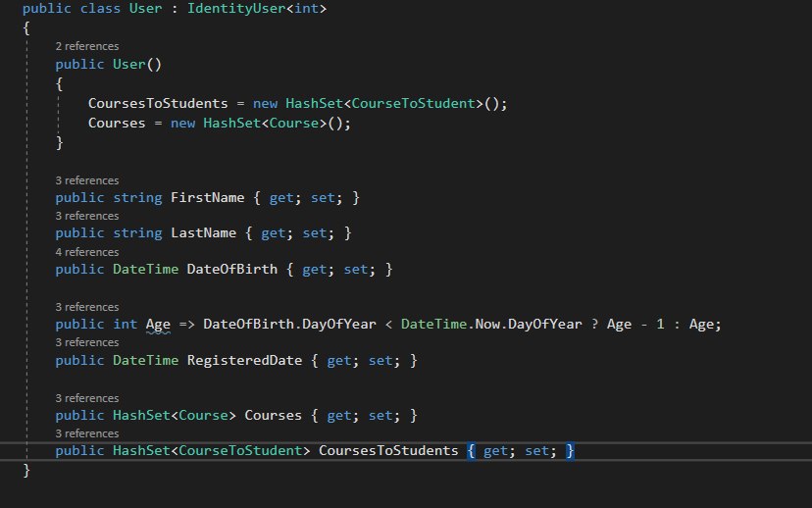Click the highlighted opening brace of CoursesToStudents
812x508 pixels.
[472, 450]
